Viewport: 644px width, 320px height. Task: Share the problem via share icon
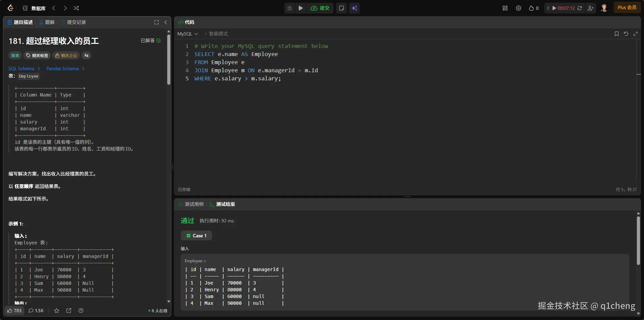point(69,311)
